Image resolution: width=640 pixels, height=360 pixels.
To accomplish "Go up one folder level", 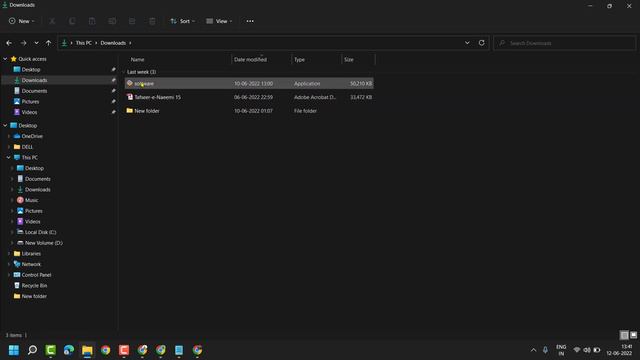I will click(x=49, y=43).
